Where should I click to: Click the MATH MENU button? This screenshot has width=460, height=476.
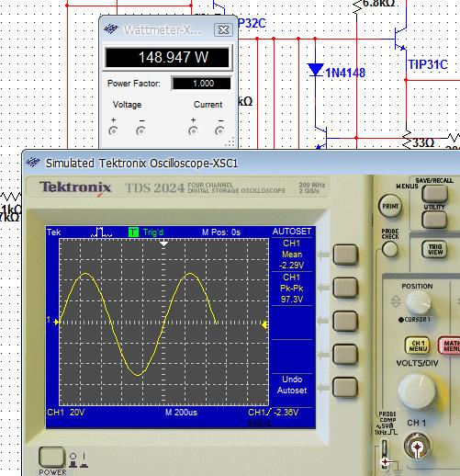(x=449, y=346)
